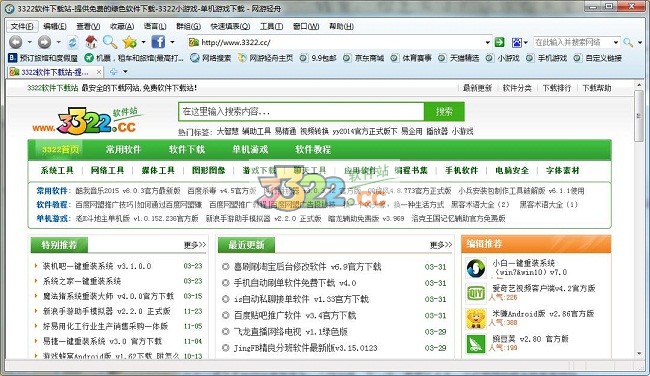Open 装机吧一键重装系统 v3.1.0.0 link

pos(97,266)
